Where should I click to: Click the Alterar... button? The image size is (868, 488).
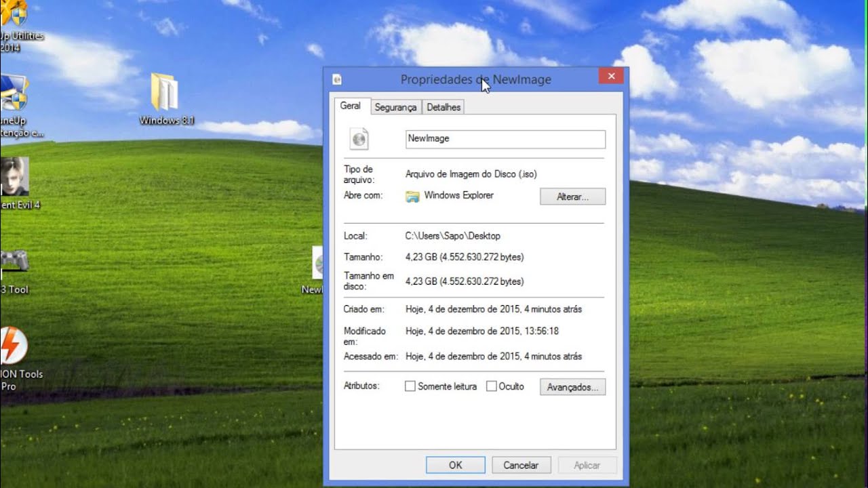coord(572,197)
